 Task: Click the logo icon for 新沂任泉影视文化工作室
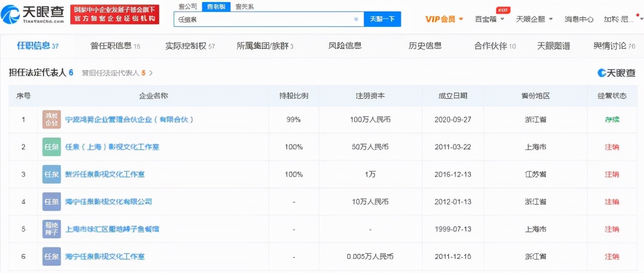coord(51,175)
